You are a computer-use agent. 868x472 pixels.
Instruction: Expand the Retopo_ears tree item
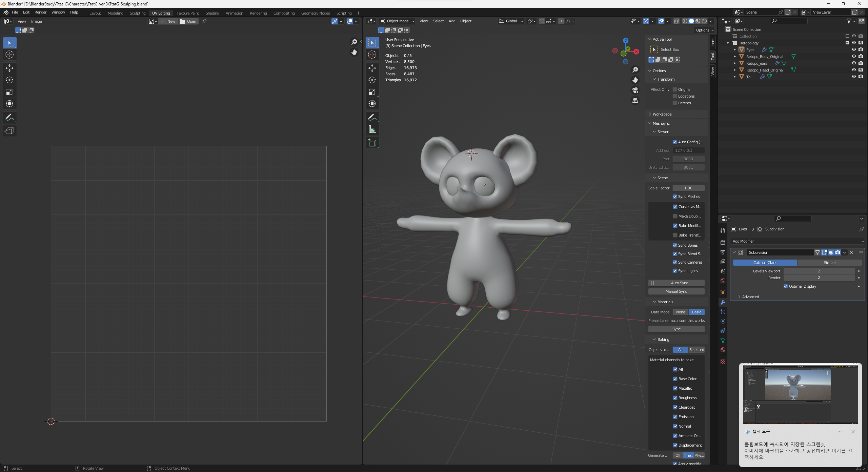pyautogui.click(x=735, y=63)
